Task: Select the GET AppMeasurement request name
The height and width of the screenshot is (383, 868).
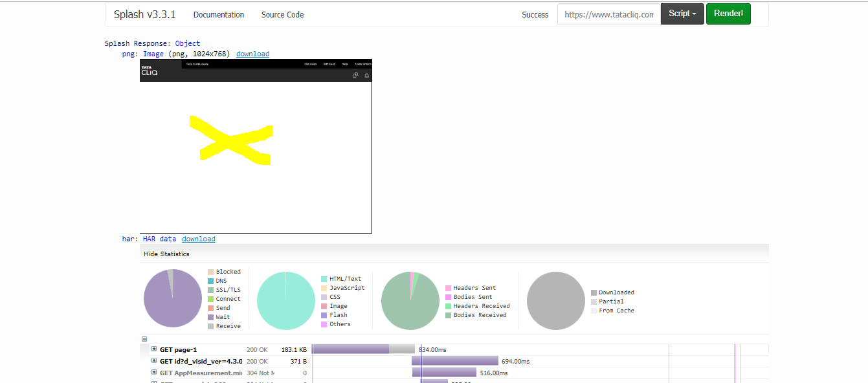Action: click(201, 373)
